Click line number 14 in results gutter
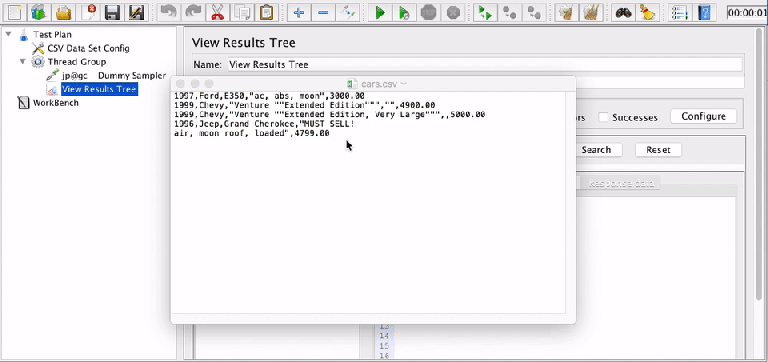Image resolution: width=768 pixels, height=362 pixels. (x=384, y=336)
